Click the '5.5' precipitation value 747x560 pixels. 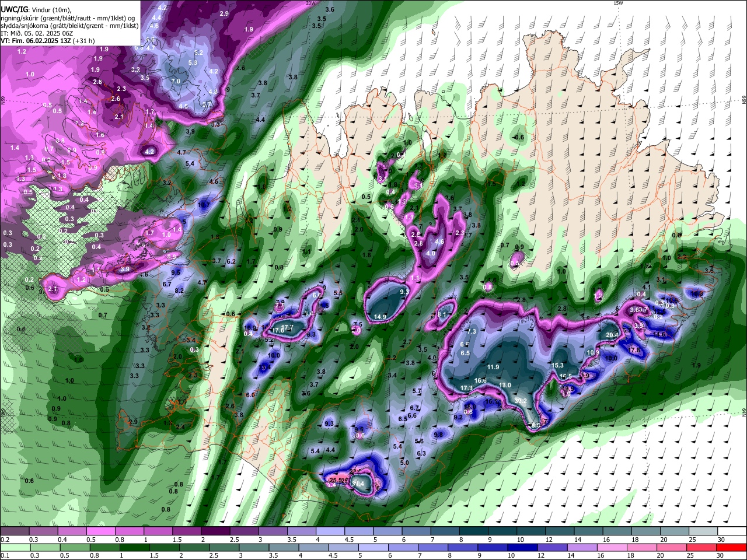pos(338,293)
